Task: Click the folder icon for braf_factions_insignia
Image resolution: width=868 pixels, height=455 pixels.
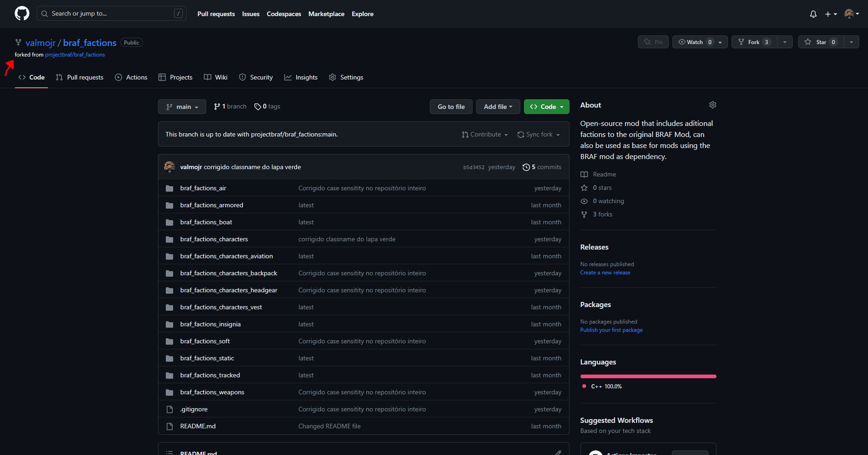Action: tap(169, 324)
